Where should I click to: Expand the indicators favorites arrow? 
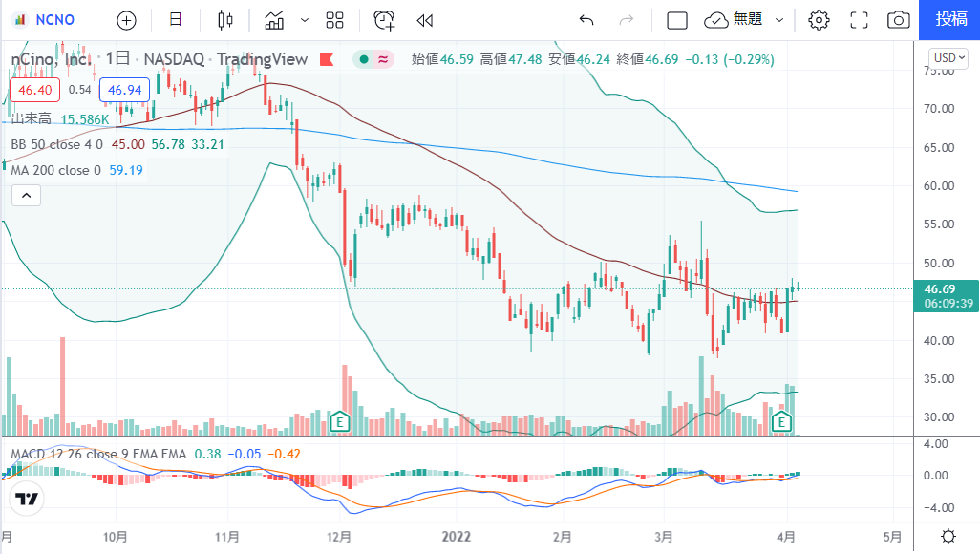[x=305, y=21]
